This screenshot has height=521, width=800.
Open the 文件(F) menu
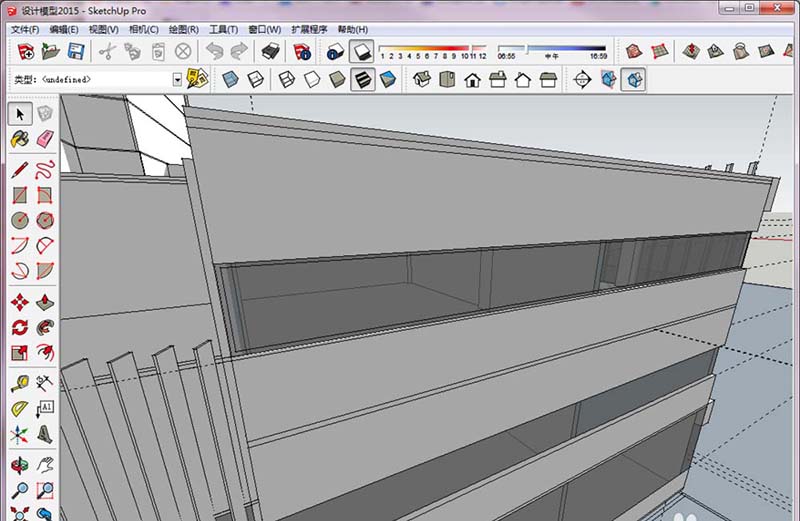point(25,30)
